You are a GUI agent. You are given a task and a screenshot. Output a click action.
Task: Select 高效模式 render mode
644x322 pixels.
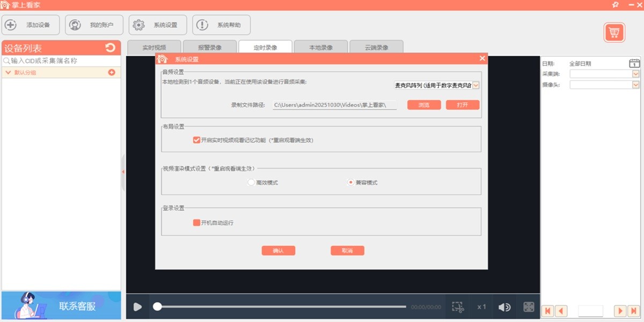pos(251,182)
